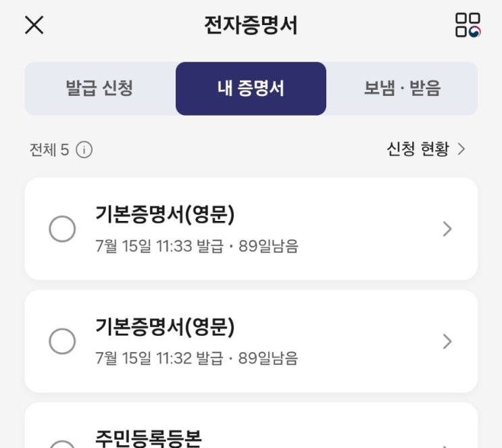Switch to the 발급 신청 tab
502x448 pixels.
pos(99,89)
